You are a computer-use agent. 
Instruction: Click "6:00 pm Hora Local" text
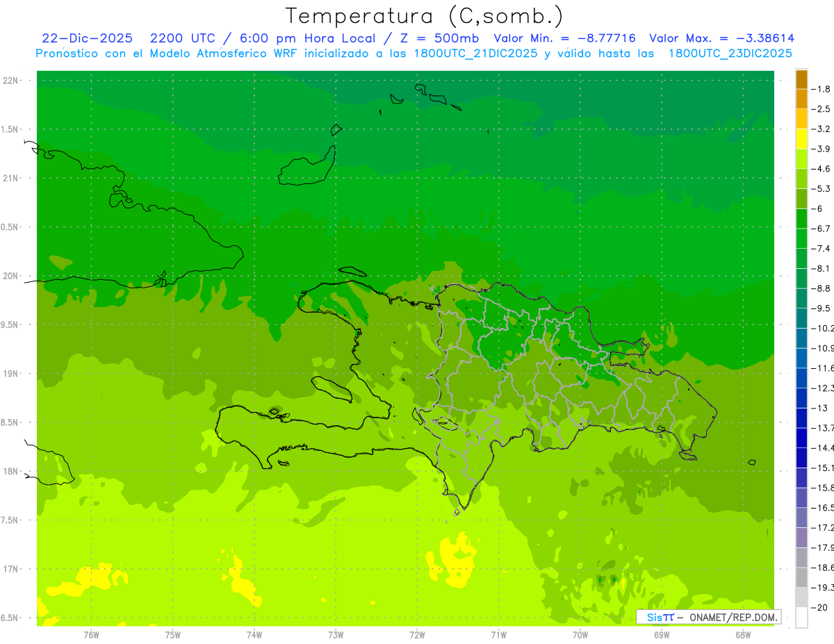307,38
